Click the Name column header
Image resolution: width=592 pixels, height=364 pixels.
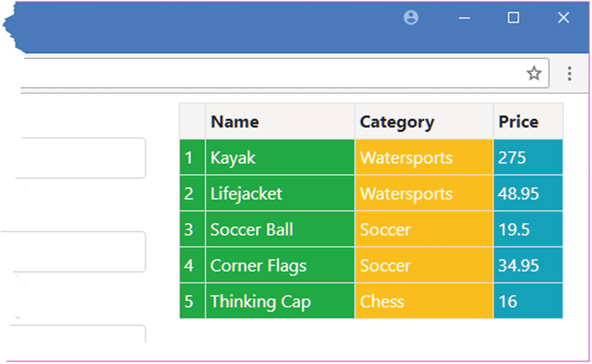tap(235, 122)
